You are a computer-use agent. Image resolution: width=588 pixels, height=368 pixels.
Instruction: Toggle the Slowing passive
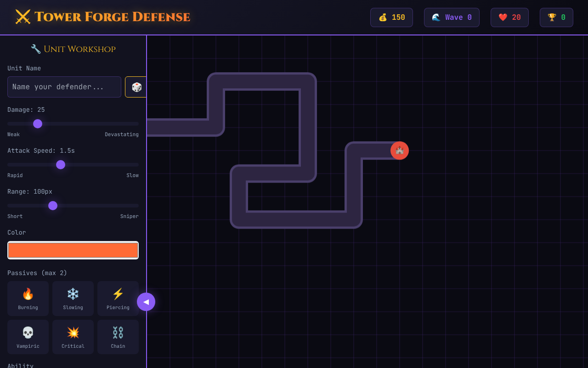click(73, 298)
